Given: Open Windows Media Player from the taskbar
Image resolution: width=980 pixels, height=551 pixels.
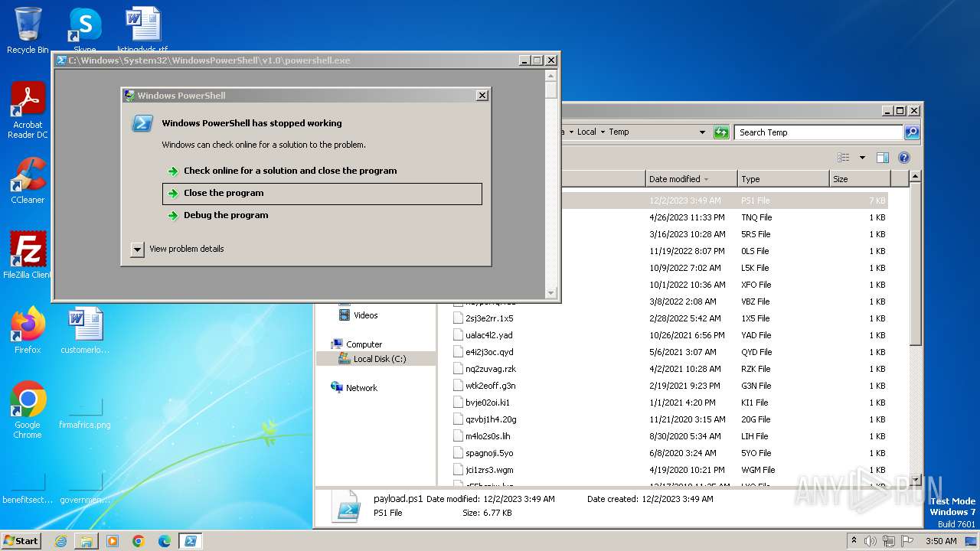Looking at the screenshot, I should (113, 541).
